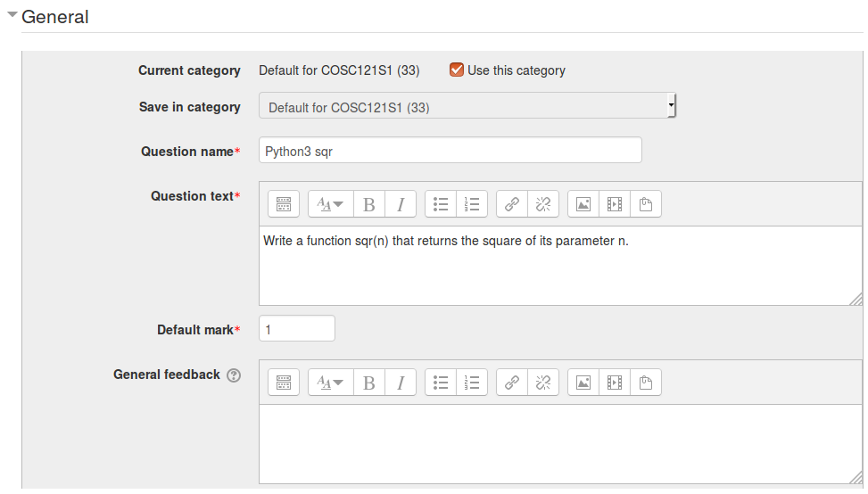The image size is (868, 494).
Task: Collapse the General section
Action: [12, 16]
